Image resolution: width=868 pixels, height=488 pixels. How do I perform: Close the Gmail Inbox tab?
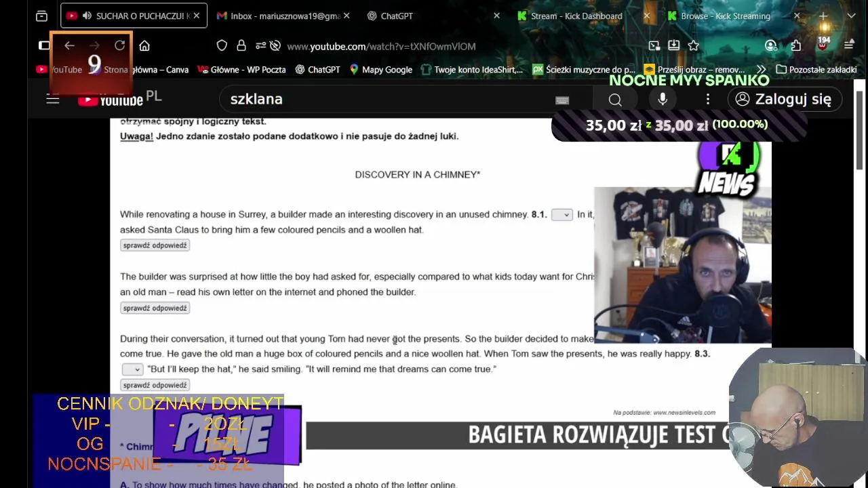point(347,16)
